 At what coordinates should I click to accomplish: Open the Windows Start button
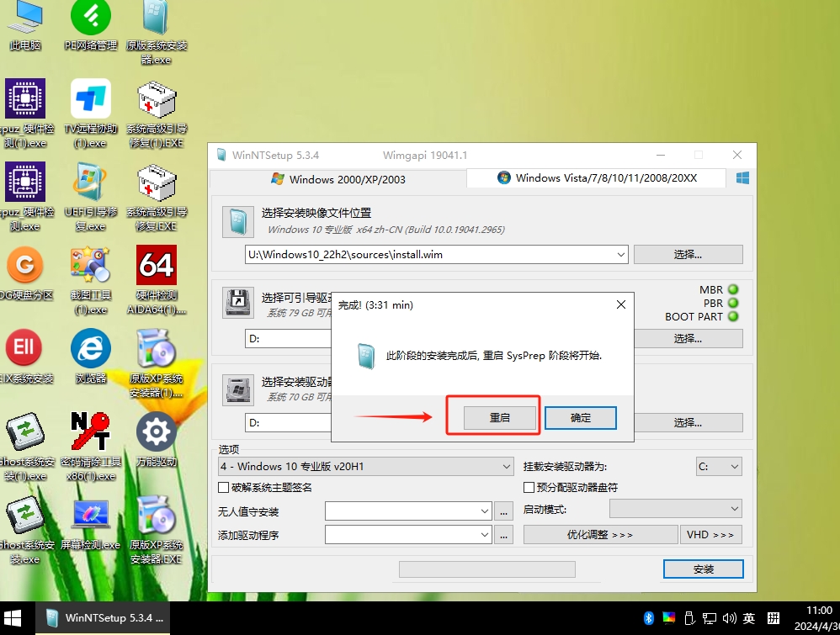click(x=13, y=618)
